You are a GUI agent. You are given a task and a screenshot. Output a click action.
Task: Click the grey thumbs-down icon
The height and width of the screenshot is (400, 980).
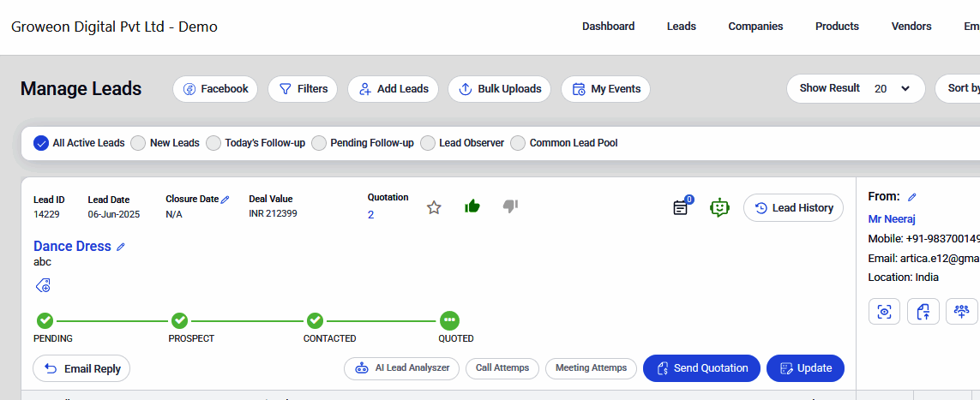click(x=510, y=206)
